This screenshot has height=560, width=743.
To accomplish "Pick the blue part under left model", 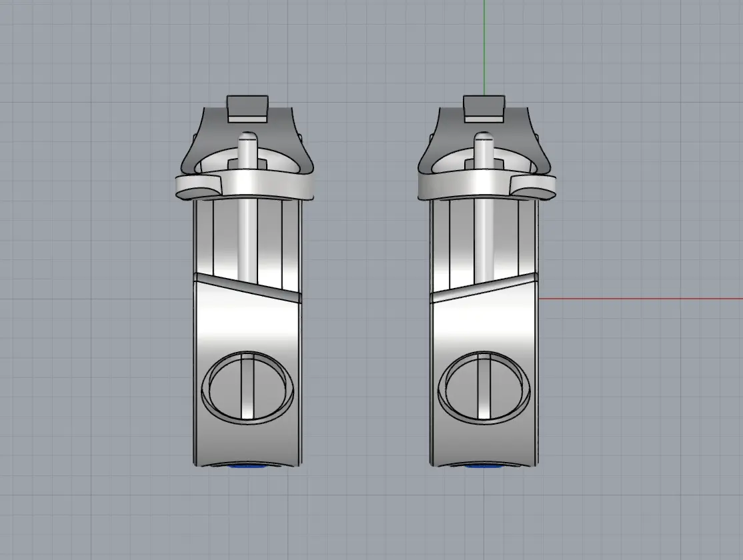I will point(247,467).
